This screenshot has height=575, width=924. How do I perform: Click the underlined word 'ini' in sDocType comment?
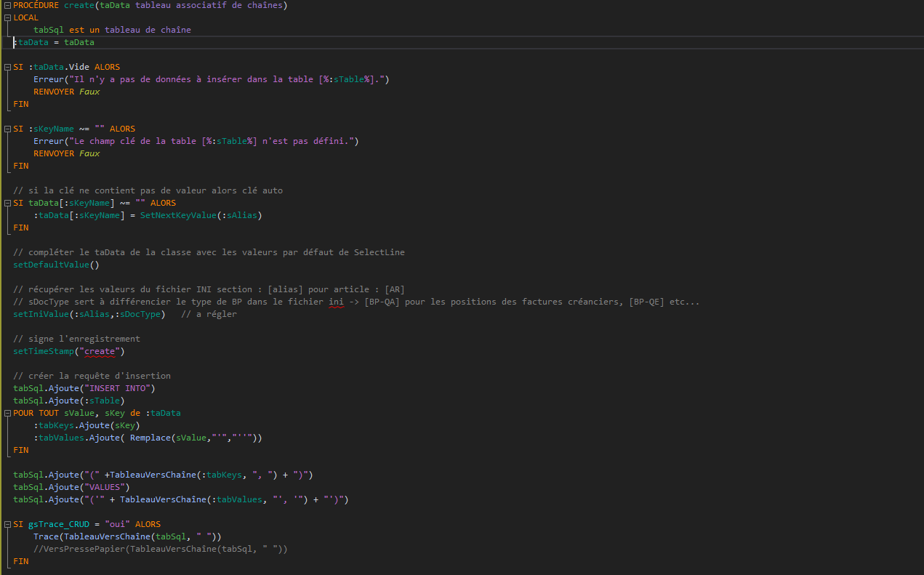click(x=336, y=302)
